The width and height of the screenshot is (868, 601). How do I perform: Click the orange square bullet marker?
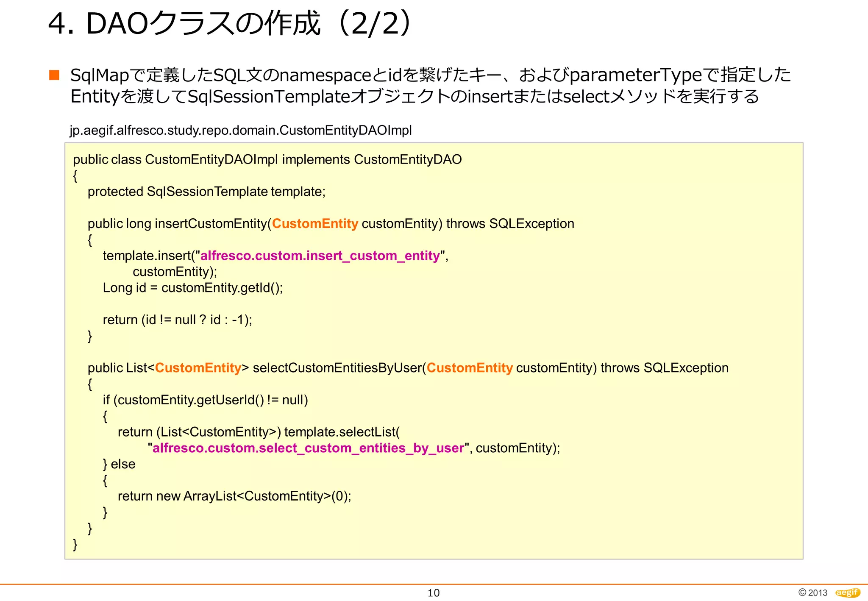click(x=54, y=75)
